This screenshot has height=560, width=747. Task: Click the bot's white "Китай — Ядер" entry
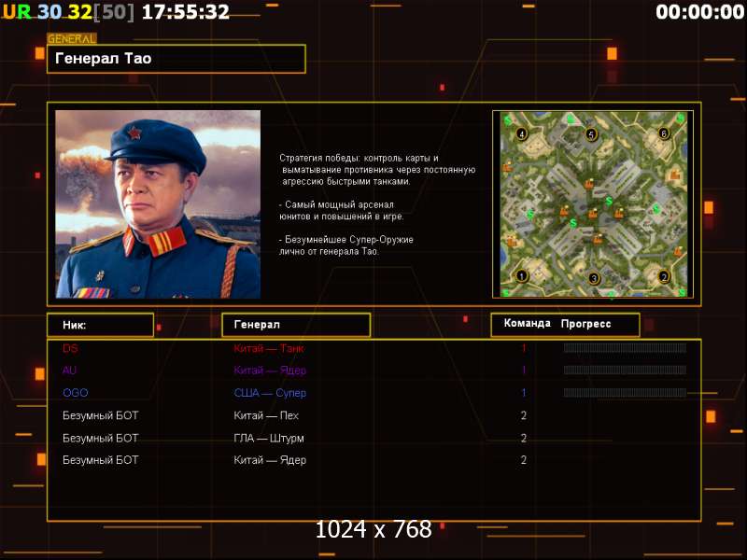click(x=270, y=460)
